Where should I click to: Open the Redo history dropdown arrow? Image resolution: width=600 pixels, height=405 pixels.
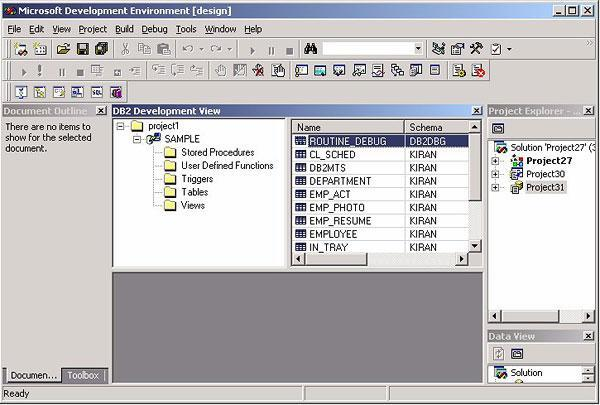point(230,49)
